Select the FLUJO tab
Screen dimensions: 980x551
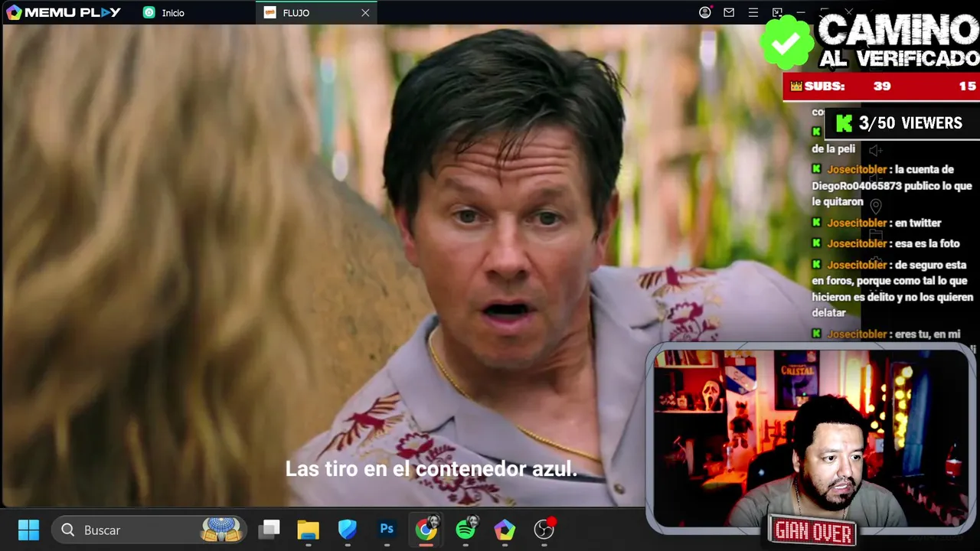[x=316, y=13]
